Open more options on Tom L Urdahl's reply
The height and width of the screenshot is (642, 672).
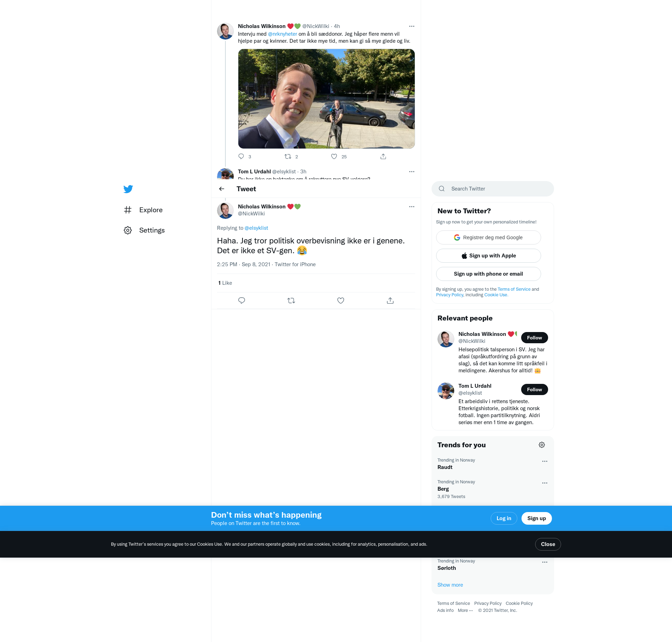click(x=412, y=172)
